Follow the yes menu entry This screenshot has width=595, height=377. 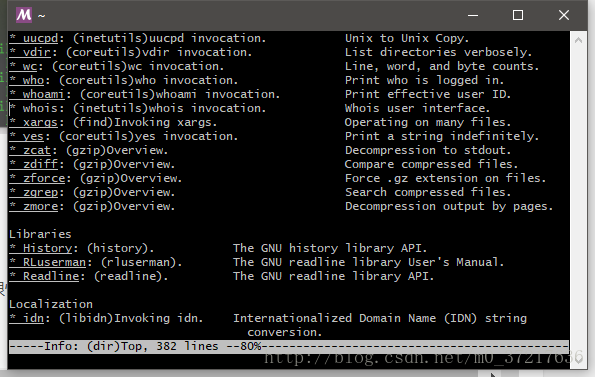coord(27,137)
